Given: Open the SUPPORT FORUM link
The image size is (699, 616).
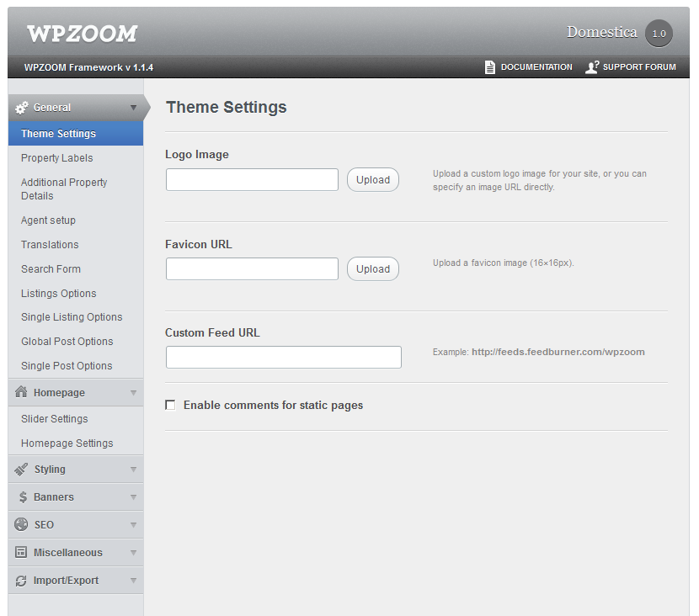Looking at the screenshot, I should [x=639, y=67].
